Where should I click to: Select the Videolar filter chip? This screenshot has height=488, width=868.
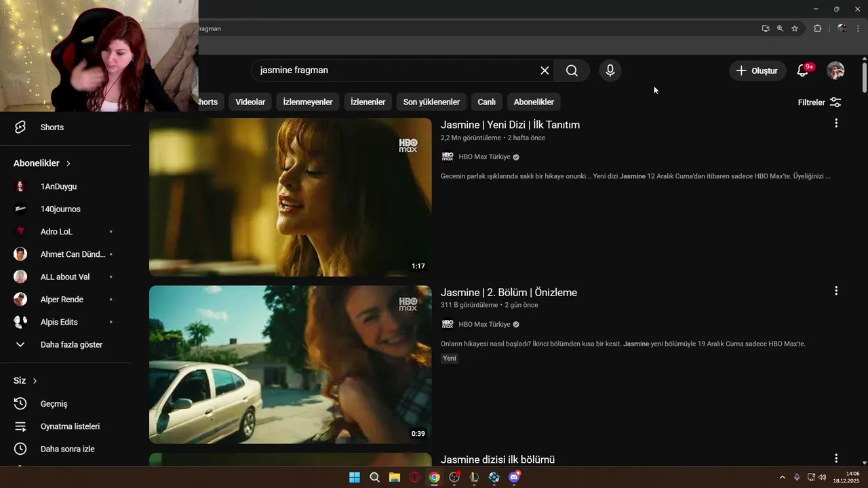click(250, 102)
